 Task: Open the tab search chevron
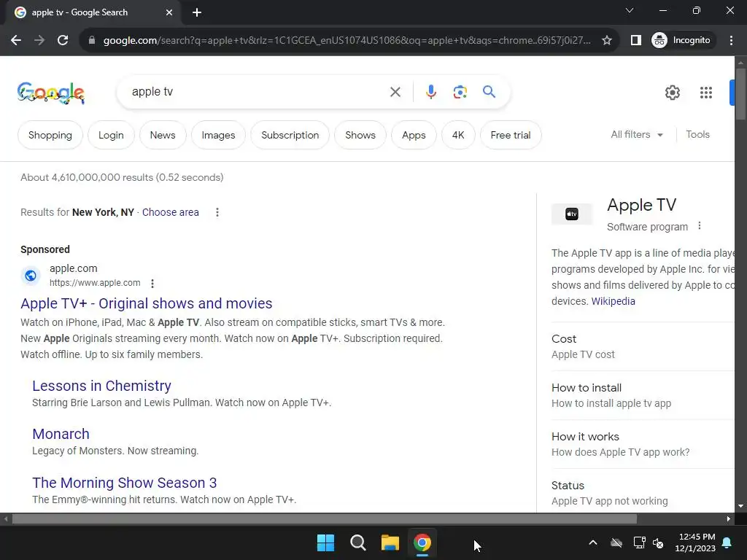click(x=630, y=10)
